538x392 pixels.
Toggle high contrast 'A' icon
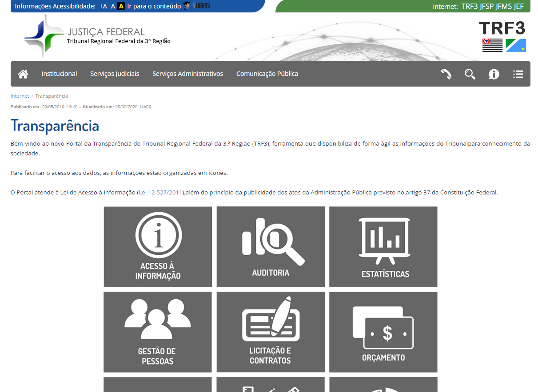pos(121,6)
